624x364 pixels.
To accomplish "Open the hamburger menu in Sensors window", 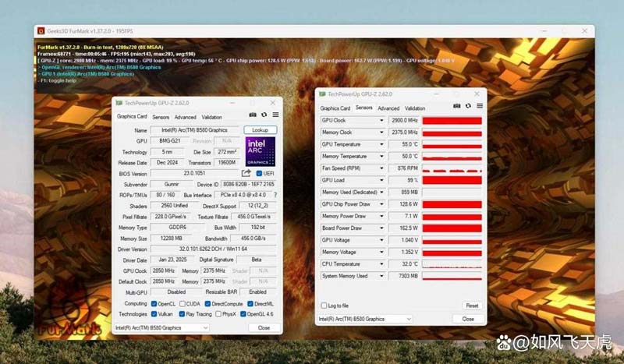I will click(x=479, y=105).
